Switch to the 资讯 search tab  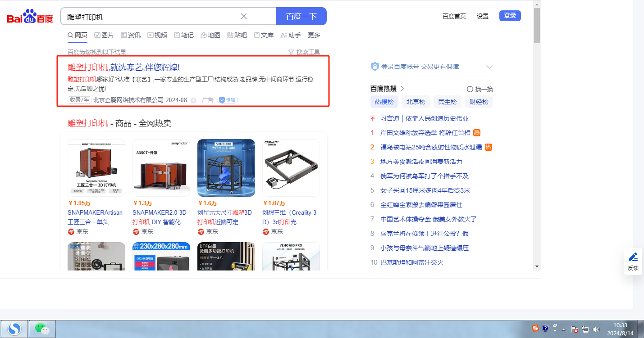(x=131, y=35)
